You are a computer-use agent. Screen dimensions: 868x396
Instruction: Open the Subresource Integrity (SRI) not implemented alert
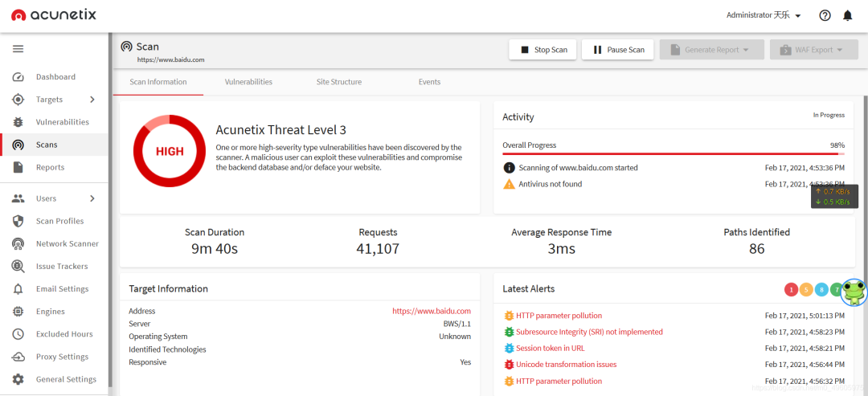click(589, 332)
